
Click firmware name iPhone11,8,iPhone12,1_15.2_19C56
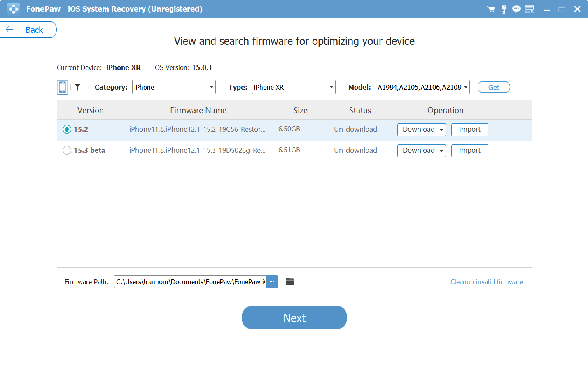click(197, 129)
